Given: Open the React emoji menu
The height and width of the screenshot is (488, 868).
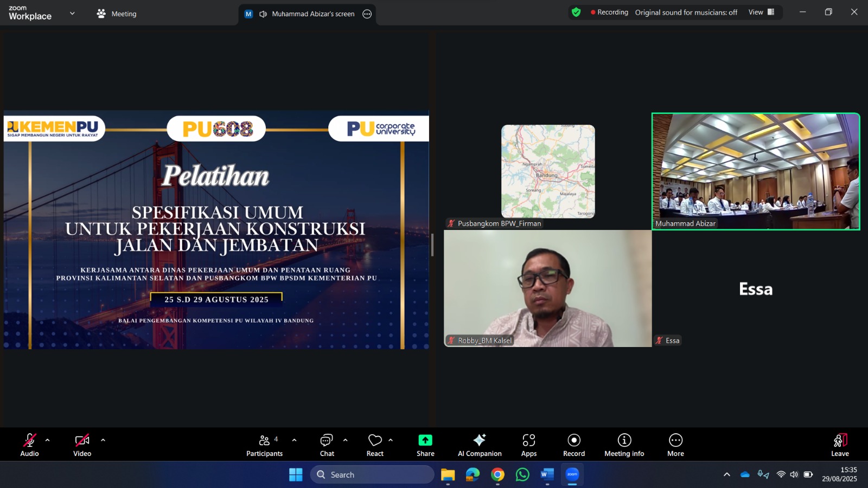Looking at the screenshot, I should (x=375, y=445).
